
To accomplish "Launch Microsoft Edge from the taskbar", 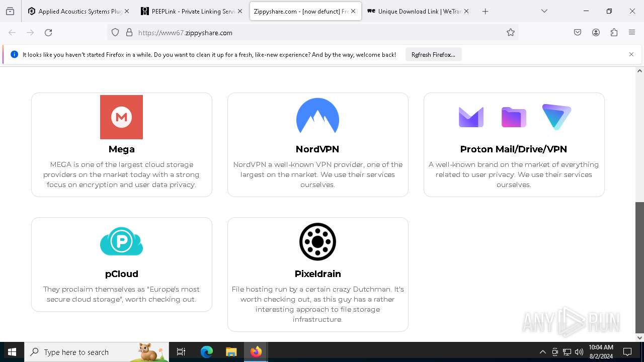I will point(207,352).
